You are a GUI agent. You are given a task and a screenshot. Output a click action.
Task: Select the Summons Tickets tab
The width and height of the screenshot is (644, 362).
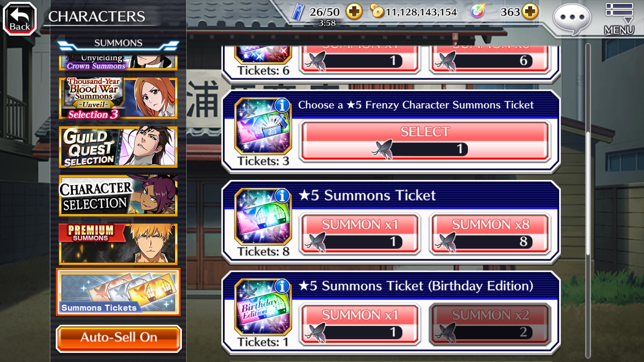(x=118, y=292)
